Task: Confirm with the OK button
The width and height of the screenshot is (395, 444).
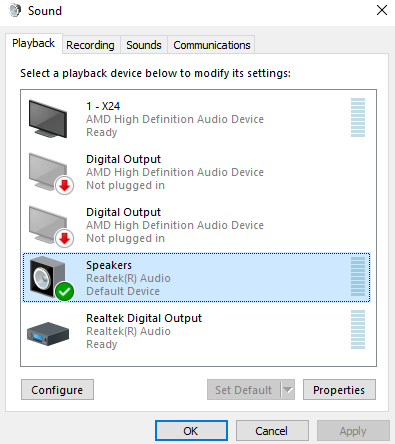Action: point(191,431)
